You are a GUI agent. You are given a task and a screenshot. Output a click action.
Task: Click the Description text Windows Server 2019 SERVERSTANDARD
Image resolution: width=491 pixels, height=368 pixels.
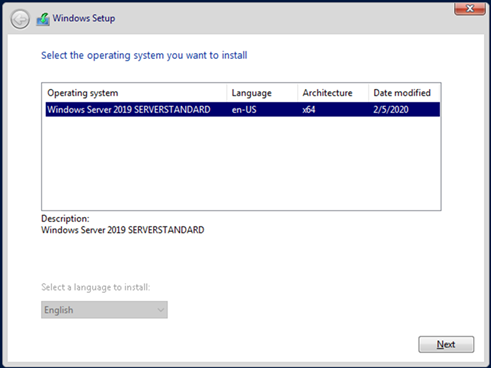pyautogui.click(x=123, y=230)
